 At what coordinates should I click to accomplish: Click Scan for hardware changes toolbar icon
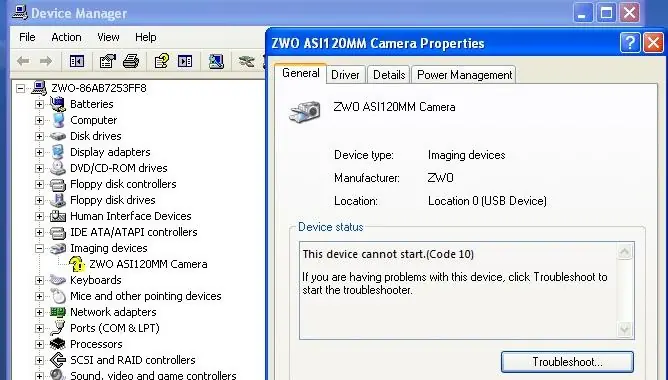tap(216, 61)
